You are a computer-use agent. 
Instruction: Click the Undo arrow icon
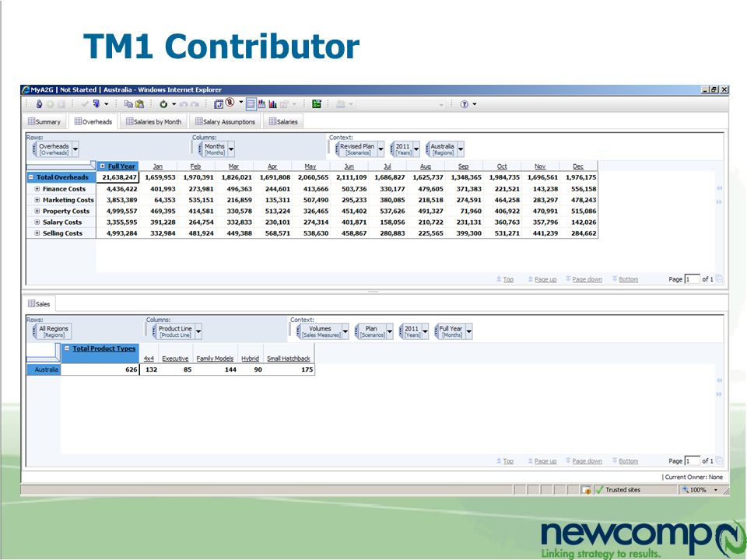184,104
